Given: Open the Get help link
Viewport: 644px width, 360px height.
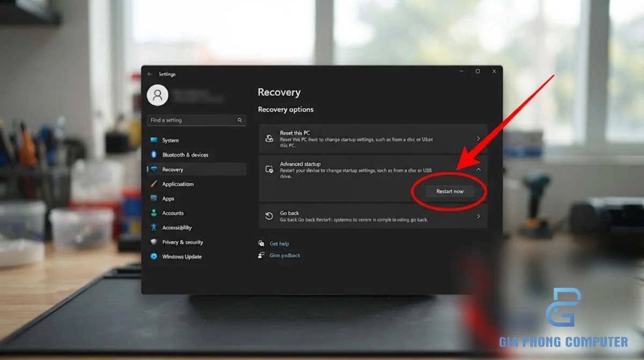Looking at the screenshot, I should click(279, 243).
